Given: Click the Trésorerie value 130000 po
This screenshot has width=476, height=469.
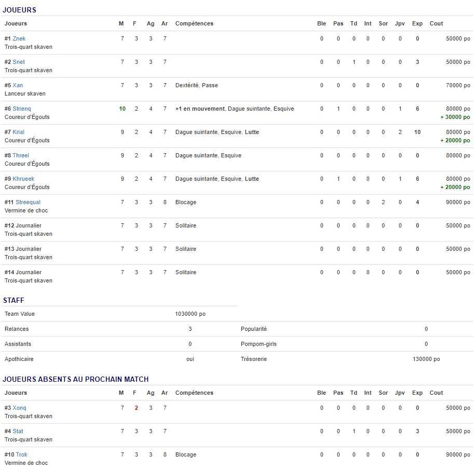Looking at the screenshot, I should click(x=426, y=359).
